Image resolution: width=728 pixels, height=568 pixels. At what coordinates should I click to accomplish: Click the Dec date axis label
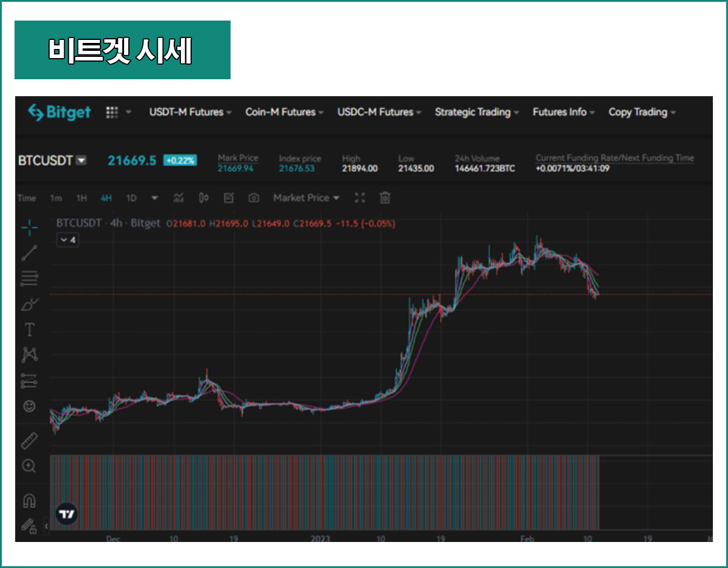pyautogui.click(x=113, y=538)
